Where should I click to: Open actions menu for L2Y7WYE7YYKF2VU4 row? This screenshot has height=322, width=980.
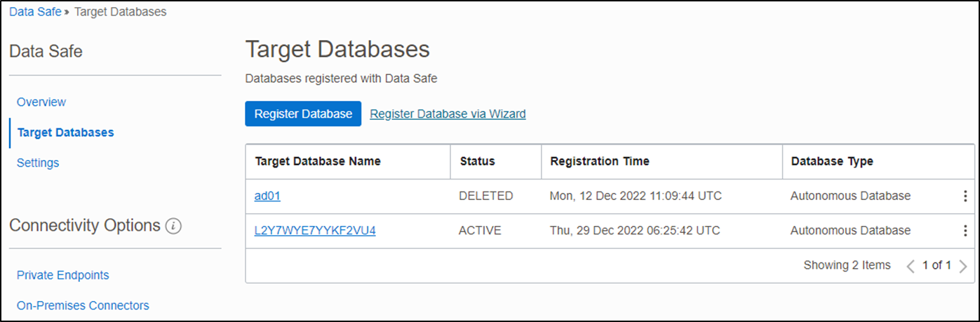click(x=965, y=231)
